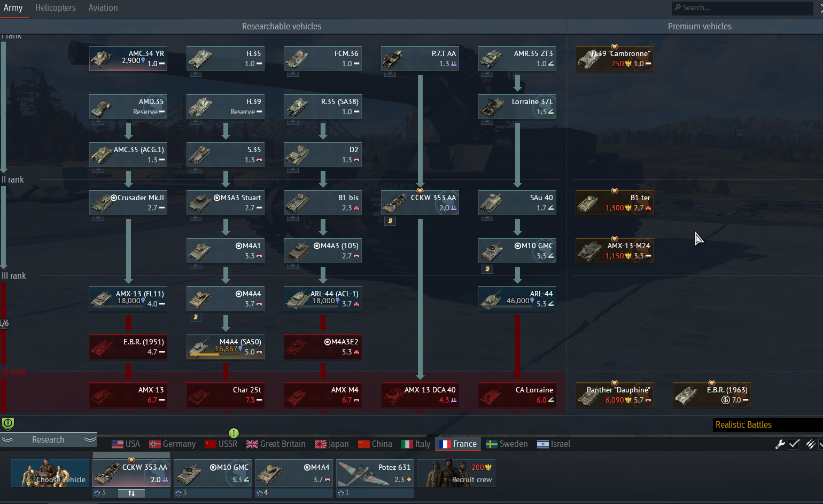Select the ARL-44 (ACL-1) vehicle card
Image resolution: width=823 pixels, height=504 pixels.
[x=323, y=299]
